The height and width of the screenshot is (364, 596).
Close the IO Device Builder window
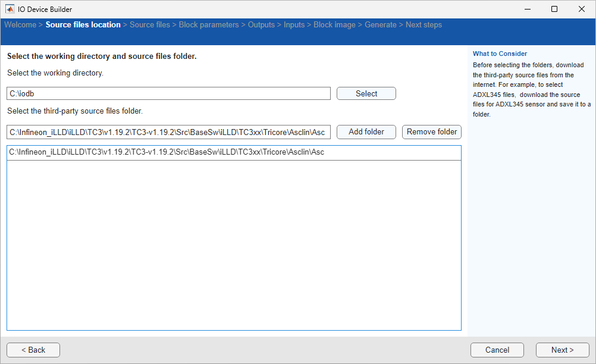point(581,9)
